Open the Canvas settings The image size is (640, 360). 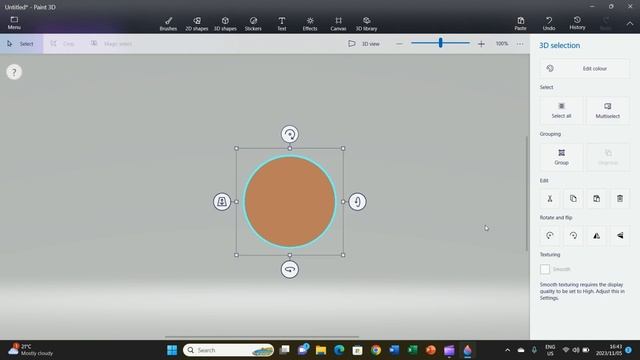point(338,24)
